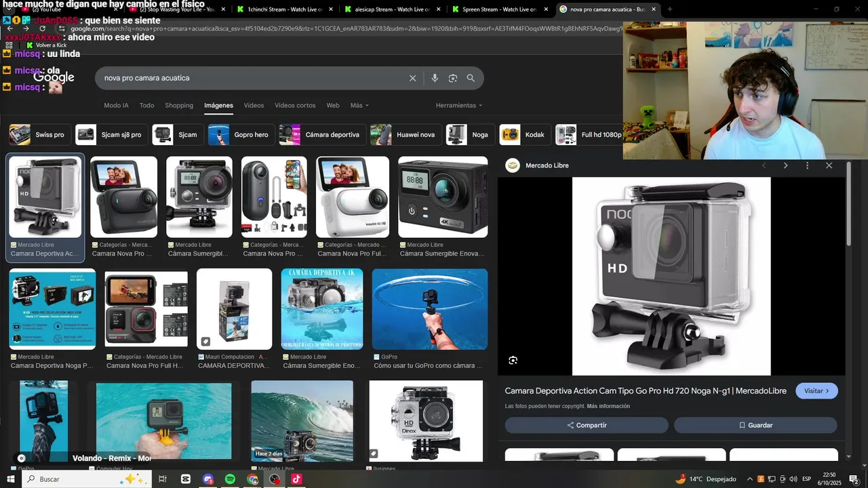This screenshot has width=868, height=488.
Task: Click the weather 14°C Despejado widget
Action: [705, 479]
